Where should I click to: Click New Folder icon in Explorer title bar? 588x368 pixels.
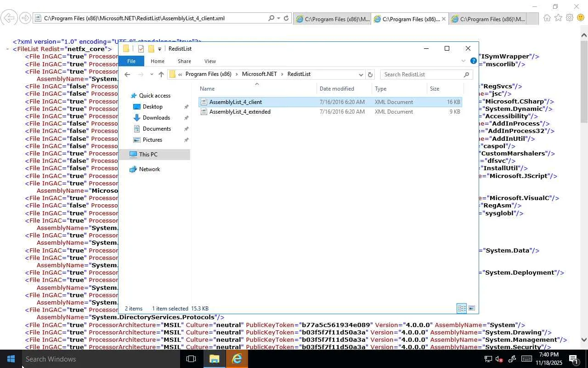pyautogui.click(x=151, y=49)
